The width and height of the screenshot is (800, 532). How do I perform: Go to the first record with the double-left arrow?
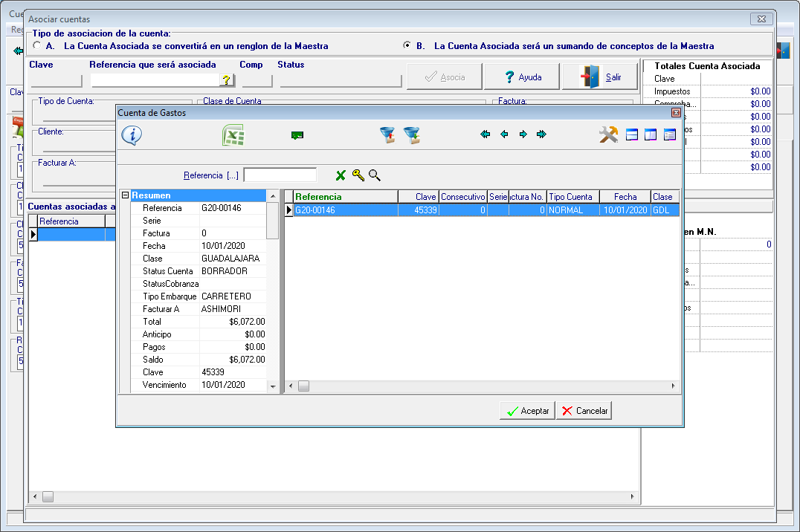[x=486, y=134]
